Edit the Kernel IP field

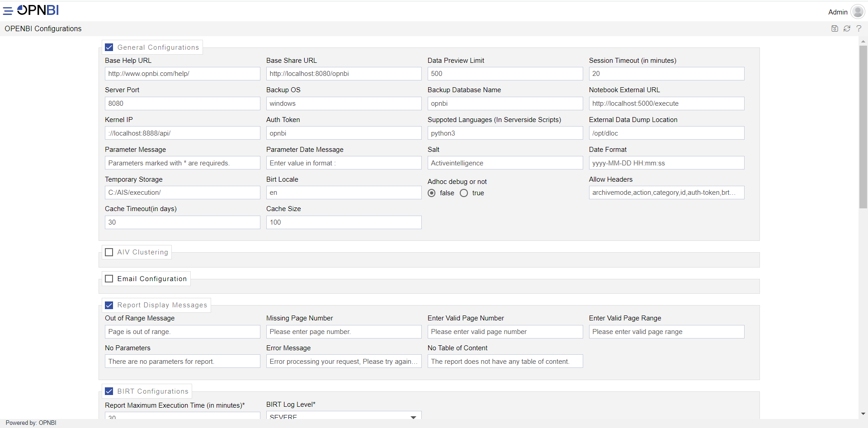coord(183,133)
